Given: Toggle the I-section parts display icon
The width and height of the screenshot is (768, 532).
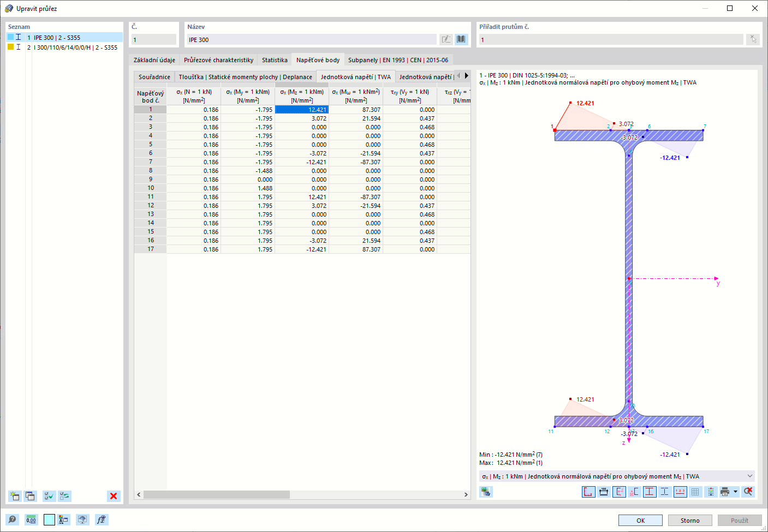Looking at the screenshot, I should (665, 492).
